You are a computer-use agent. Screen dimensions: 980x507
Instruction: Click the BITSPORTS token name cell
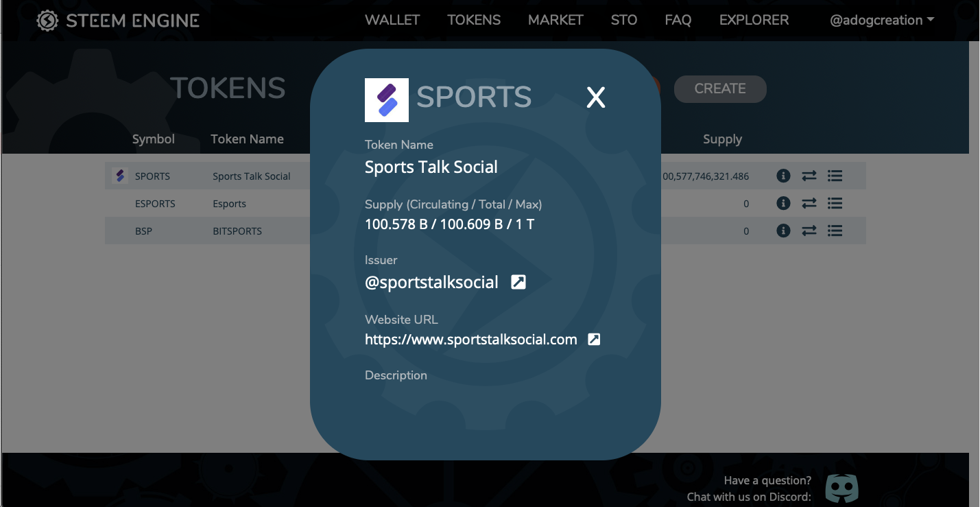tap(237, 231)
